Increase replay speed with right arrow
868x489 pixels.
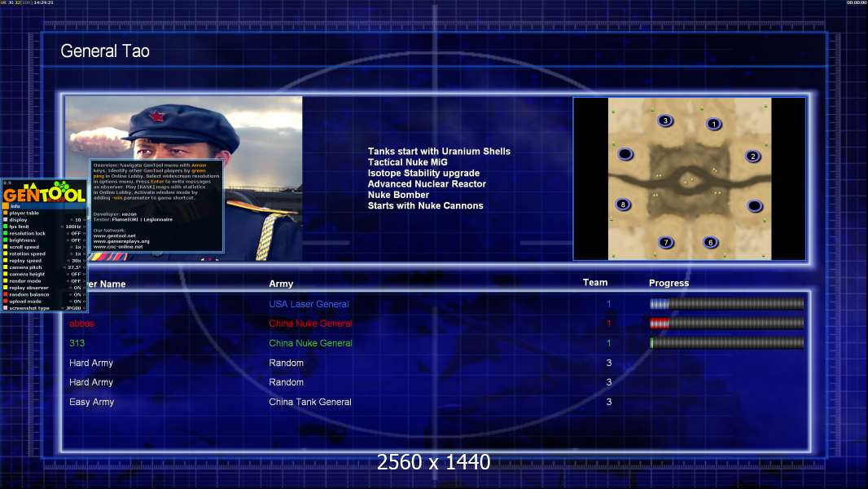(84, 260)
